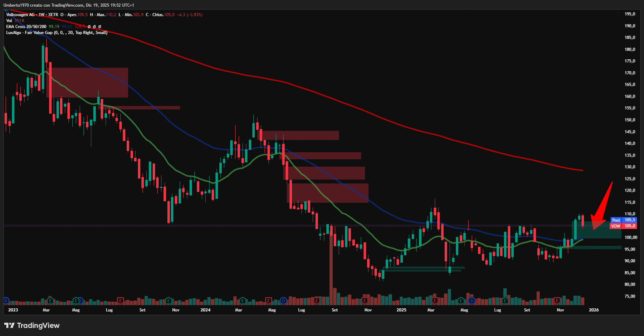
Task: Click the Volkswagen AG symbol title
Action: [x=20, y=15]
